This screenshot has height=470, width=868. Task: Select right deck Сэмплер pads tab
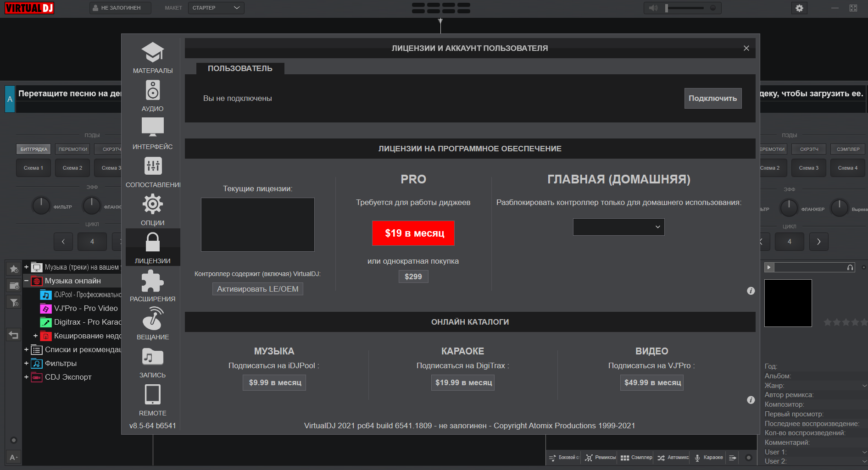point(848,149)
